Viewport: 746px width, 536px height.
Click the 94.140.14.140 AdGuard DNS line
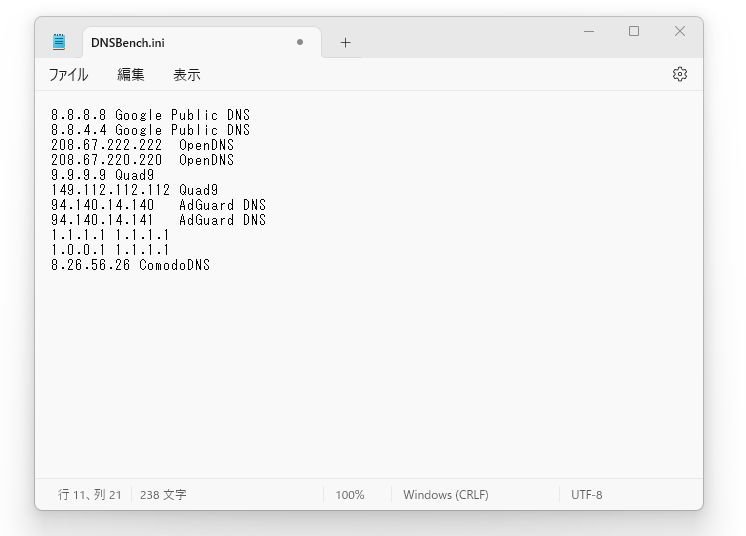[x=158, y=205]
